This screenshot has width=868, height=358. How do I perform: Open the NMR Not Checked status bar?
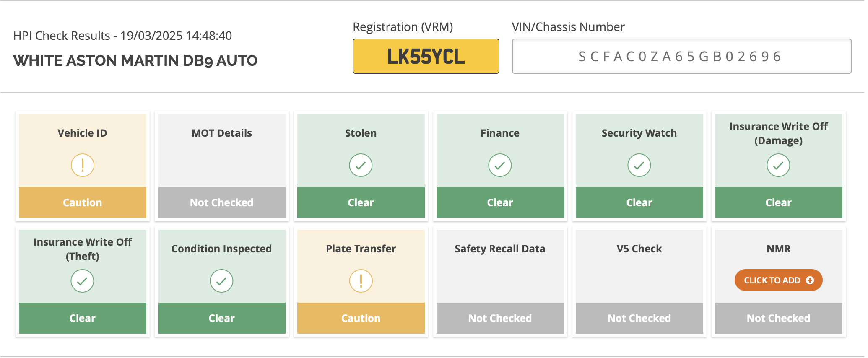click(779, 318)
